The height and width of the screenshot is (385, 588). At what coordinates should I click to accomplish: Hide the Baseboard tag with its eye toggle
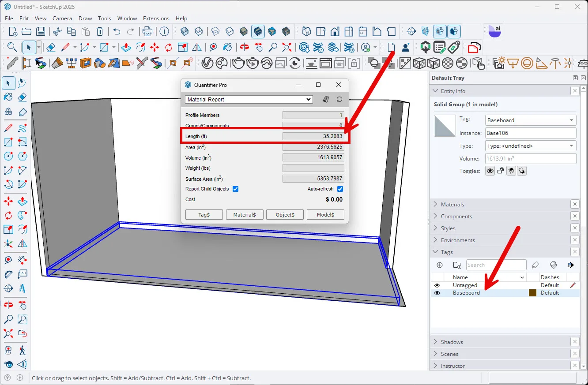click(x=437, y=292)
